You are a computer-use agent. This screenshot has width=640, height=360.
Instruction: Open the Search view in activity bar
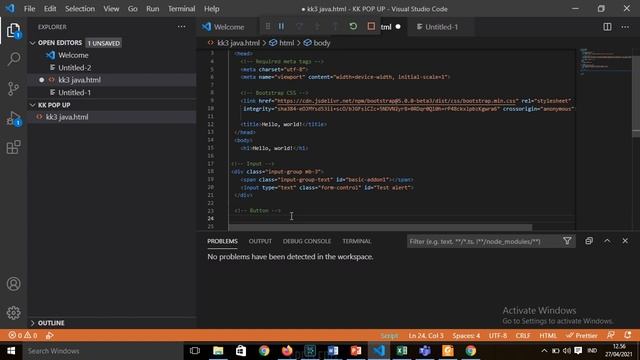pos(13,59)
